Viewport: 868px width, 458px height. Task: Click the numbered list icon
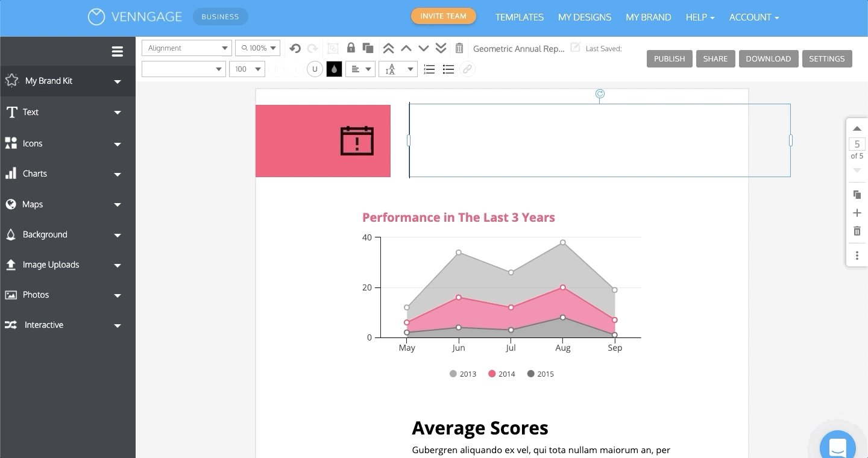pyautogui.click(x=429, y=69)
